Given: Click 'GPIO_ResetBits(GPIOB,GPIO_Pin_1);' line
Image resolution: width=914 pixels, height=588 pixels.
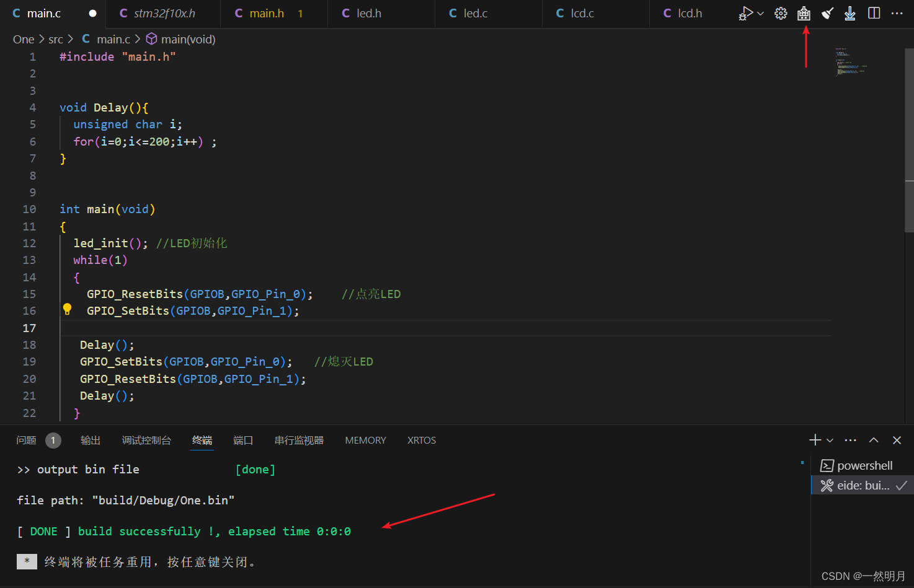Looking at the screenshot, I should [x=193, y=379].
